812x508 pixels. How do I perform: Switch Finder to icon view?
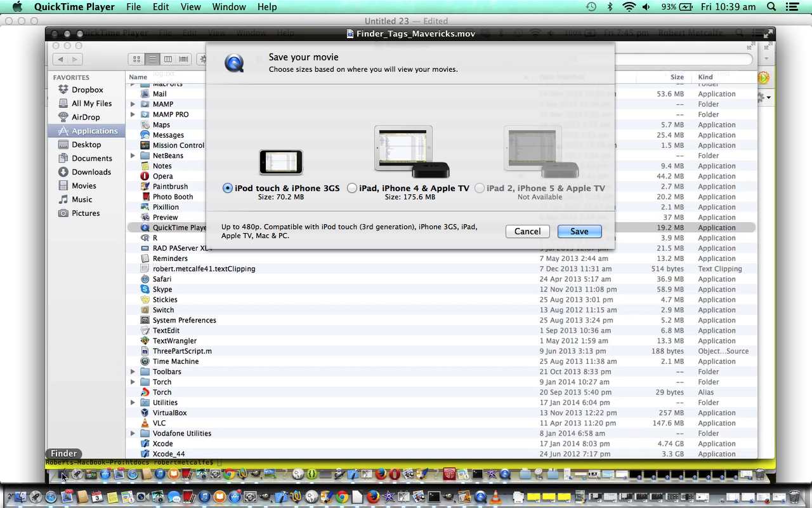(136, 59)
